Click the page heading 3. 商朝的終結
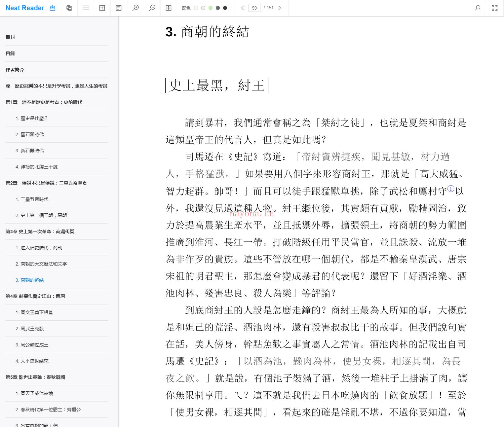This screenshot has height=427, width=504. tap(207, 32)
